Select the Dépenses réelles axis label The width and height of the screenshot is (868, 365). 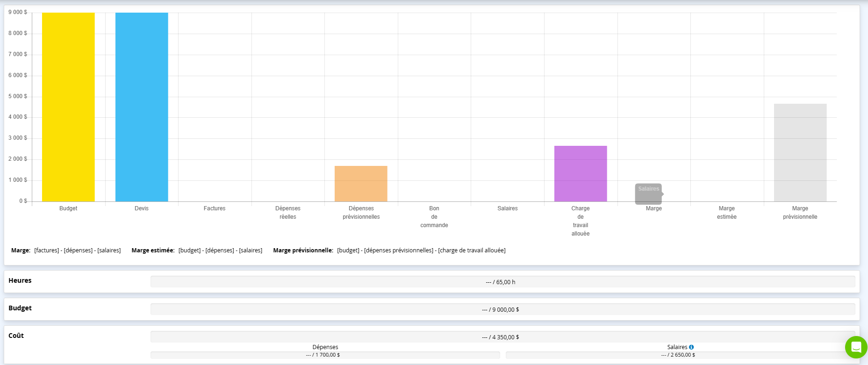[x=288, y=213]
